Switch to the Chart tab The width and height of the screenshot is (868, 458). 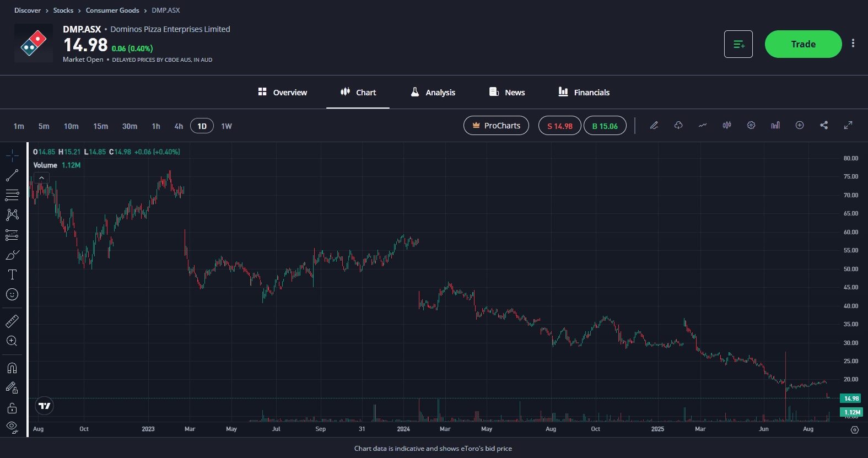coord(358,92)
